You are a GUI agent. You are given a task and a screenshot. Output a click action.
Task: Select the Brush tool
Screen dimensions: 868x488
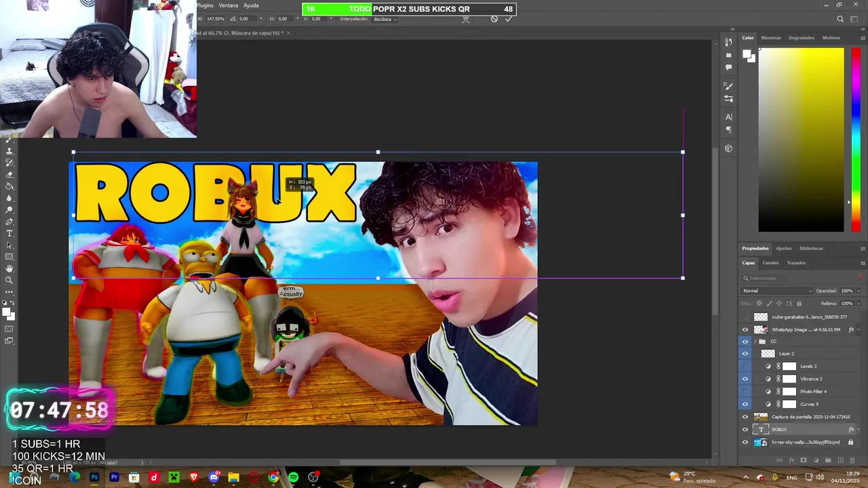(9, 140)
